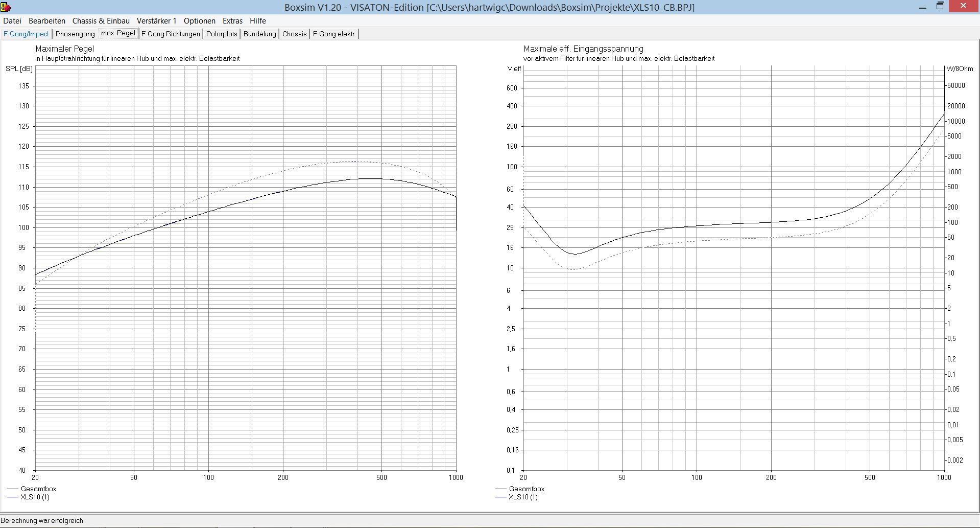Click the 'Maximale eff. Eingangsspannung' chart title
Image resolution: width=980 pixels, height=528 pixels.
coord(583,49)
